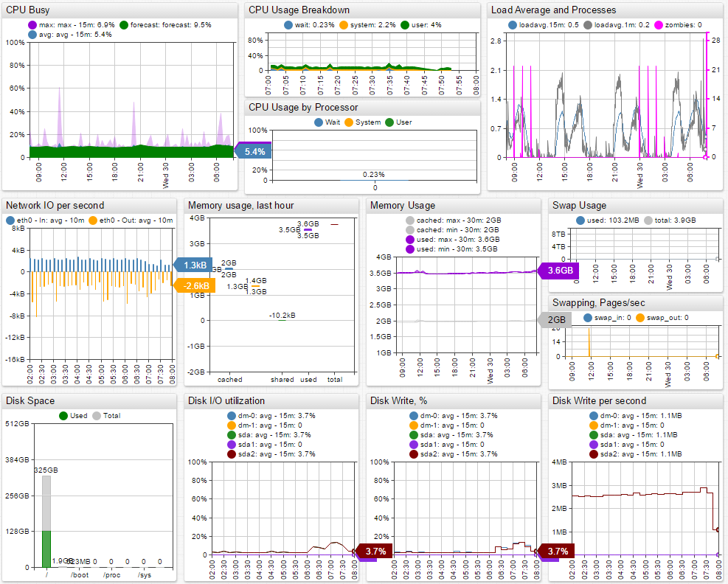Toggle System legend in CPU Usage by Processor
Screen dimensions: 728x584
pos(349,122)
